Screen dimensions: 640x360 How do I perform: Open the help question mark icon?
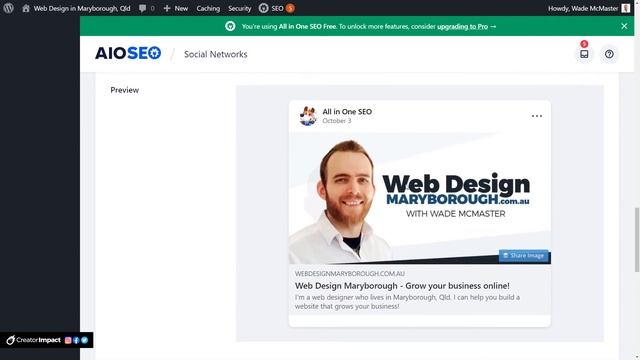pos(609,54)
